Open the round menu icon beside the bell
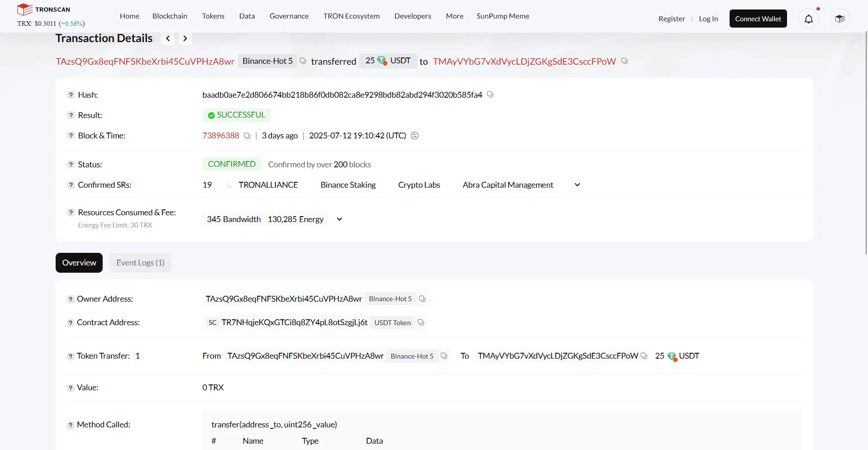The image size is (868, 450). coord(840,19)
